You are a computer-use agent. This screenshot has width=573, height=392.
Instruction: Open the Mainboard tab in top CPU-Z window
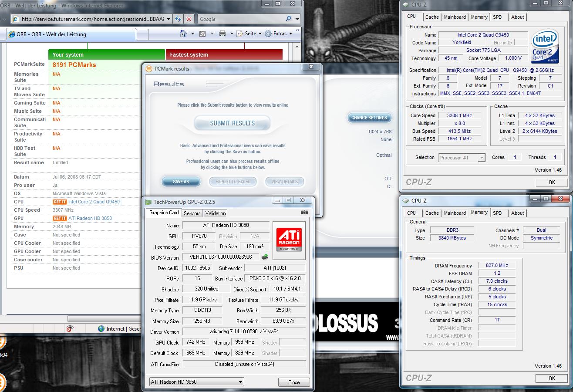[x=455, y=17]
